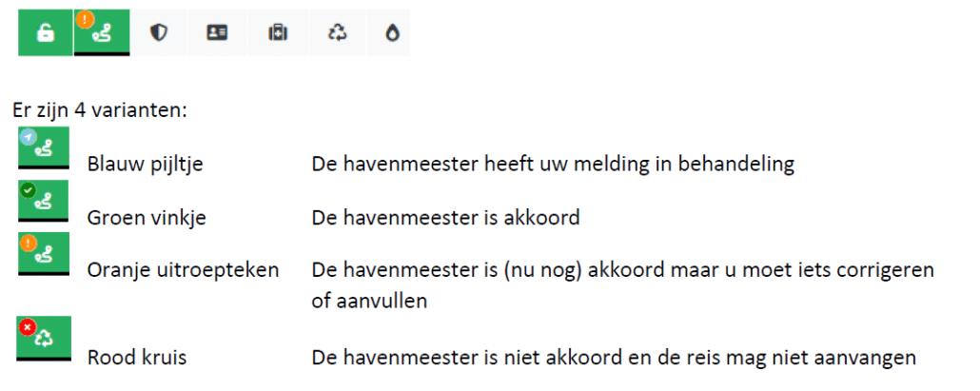The width and height of the screenshot is (980, 391).
Task: Click the 'reis mag niet aanvangen' description
Action: (809, 358)
